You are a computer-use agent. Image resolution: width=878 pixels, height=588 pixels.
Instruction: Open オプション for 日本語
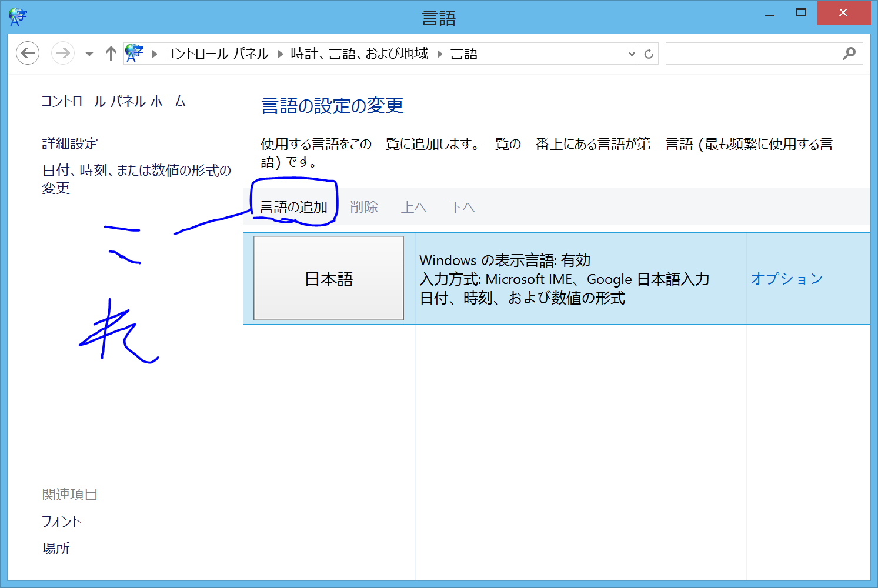pyautogui.click(x=787, y=279)
